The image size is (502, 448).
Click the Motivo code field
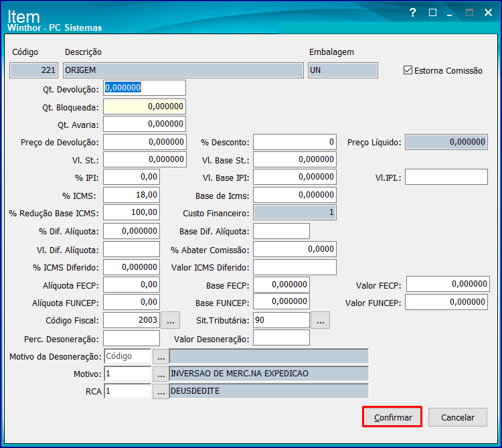127,374
